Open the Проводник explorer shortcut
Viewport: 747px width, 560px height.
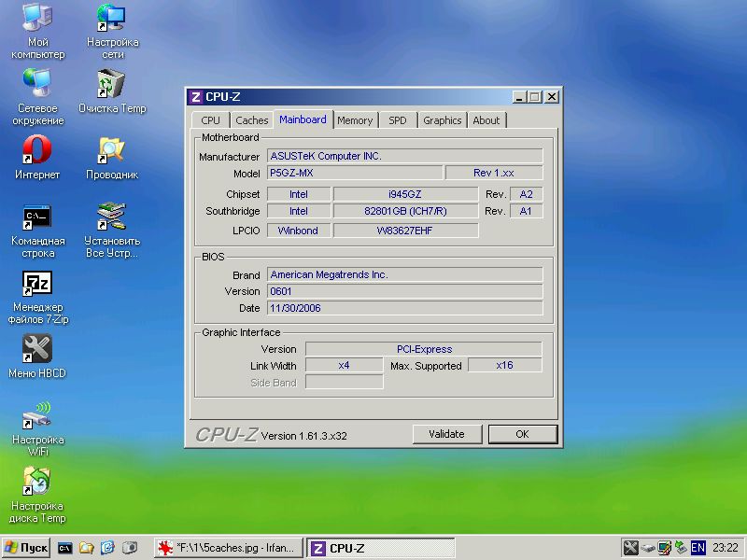[112, 157]
